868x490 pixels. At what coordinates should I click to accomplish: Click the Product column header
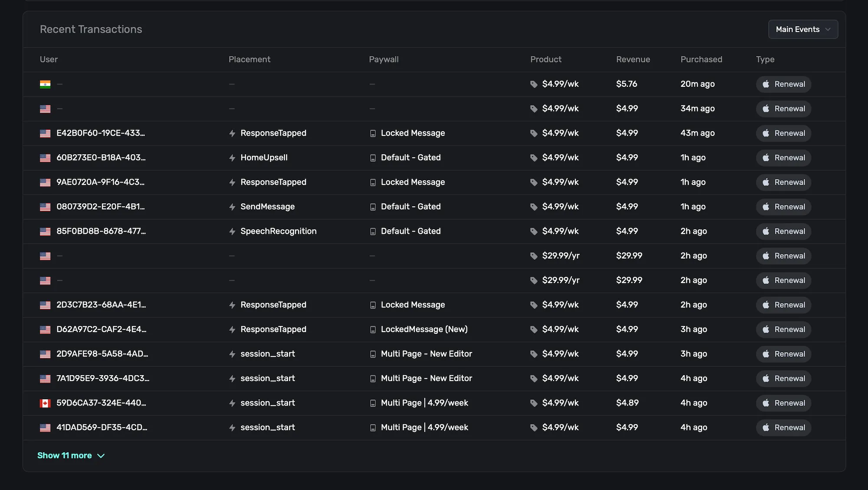[546, 59]
